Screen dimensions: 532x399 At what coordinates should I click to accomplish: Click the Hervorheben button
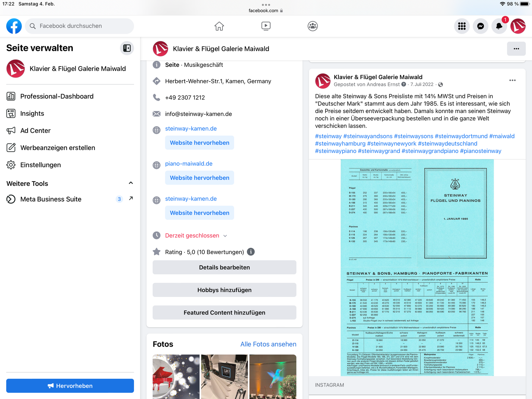click(70, 386)
